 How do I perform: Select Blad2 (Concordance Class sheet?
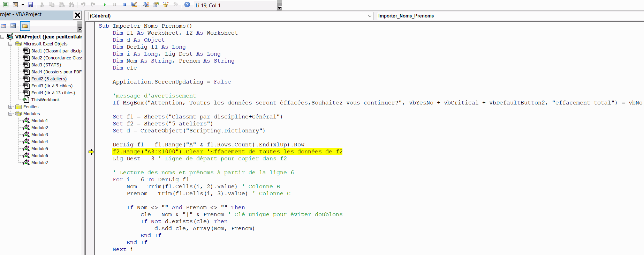tap(56, 58)
